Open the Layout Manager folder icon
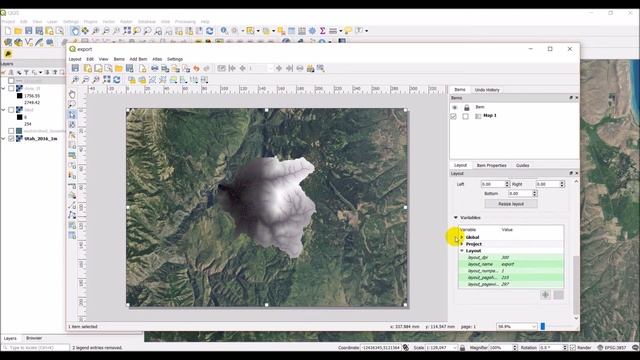This screenshot has width=640, height=360. [119, 69]
